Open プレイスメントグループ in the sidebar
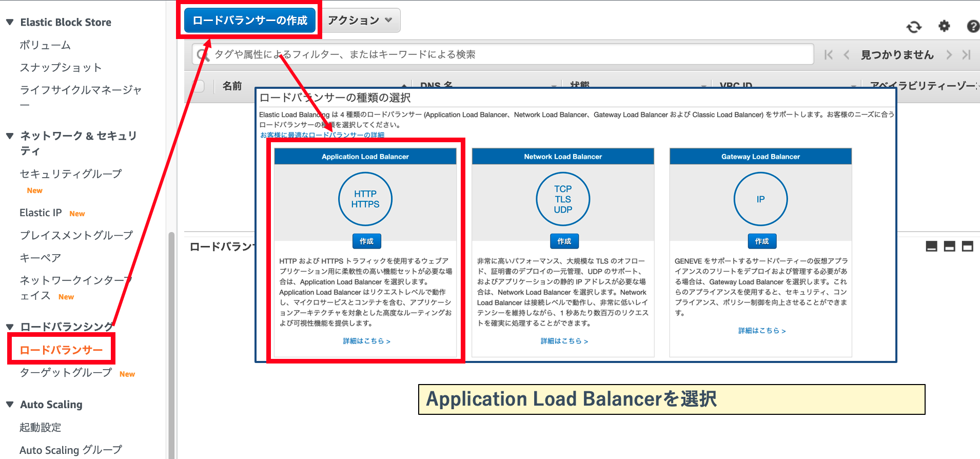This screenshot has width=980, height=459. (76, 235)
